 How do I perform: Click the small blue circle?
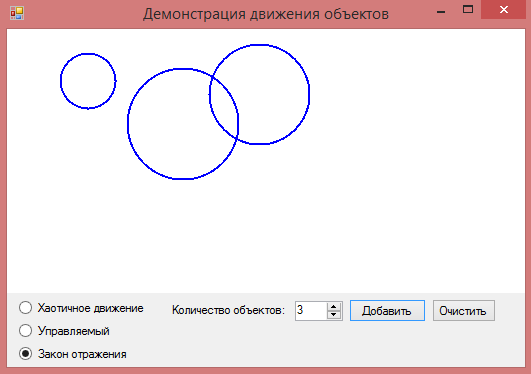pos(88,81)
